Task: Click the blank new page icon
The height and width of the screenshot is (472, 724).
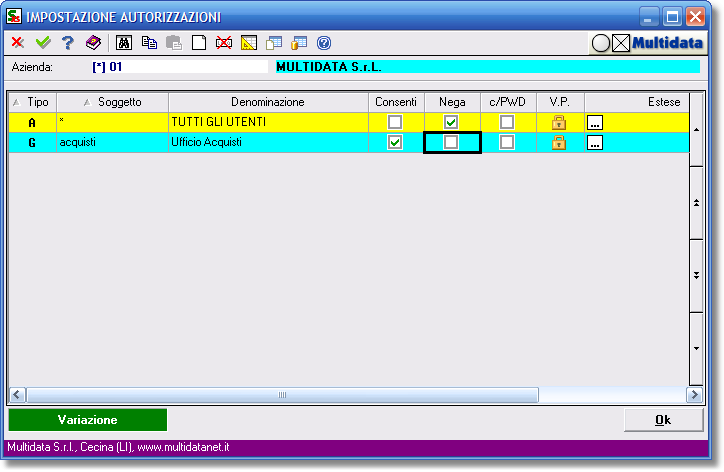Action: pyautogui.click(x=199, y=43)
